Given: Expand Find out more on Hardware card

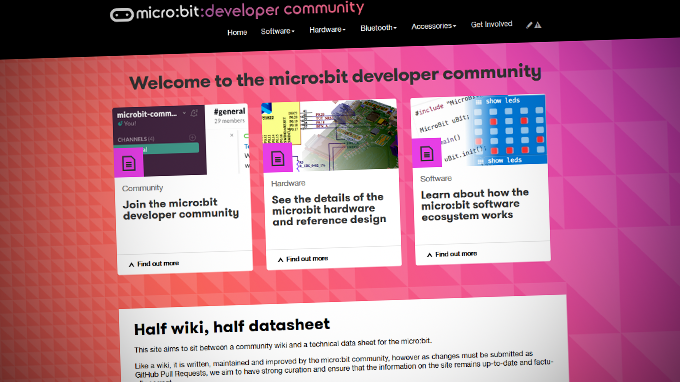Looking at the screenshot, I should (x=302, y=259).
